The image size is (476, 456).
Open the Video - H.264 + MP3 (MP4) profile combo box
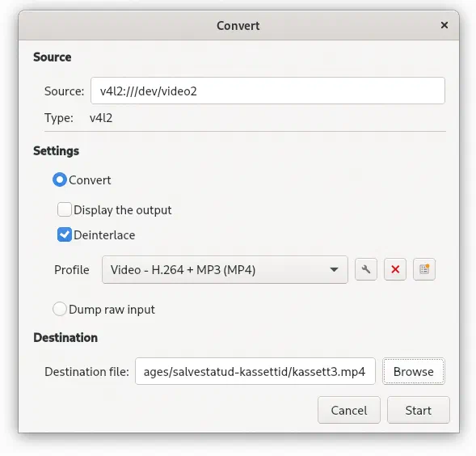pyautogui.click(x=225, y=270)
